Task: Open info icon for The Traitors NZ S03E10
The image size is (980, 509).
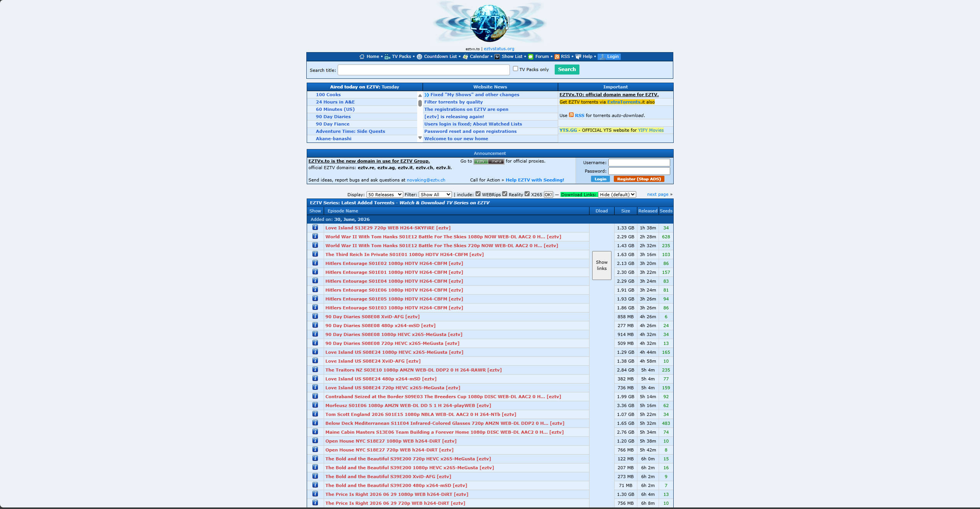Action: coord(315,370)
